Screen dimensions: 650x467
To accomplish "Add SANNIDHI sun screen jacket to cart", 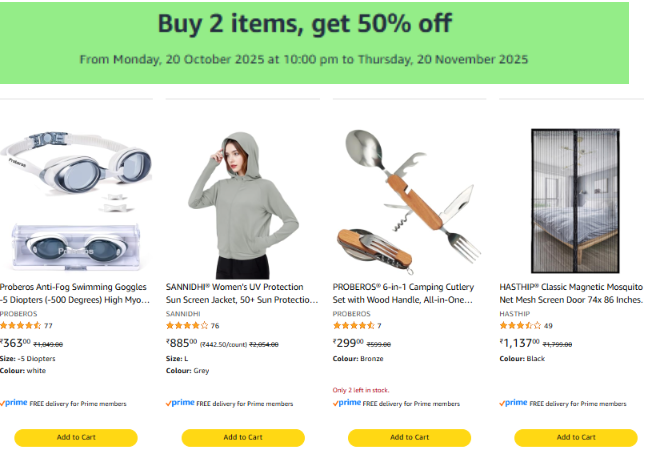I will [243, 437].
